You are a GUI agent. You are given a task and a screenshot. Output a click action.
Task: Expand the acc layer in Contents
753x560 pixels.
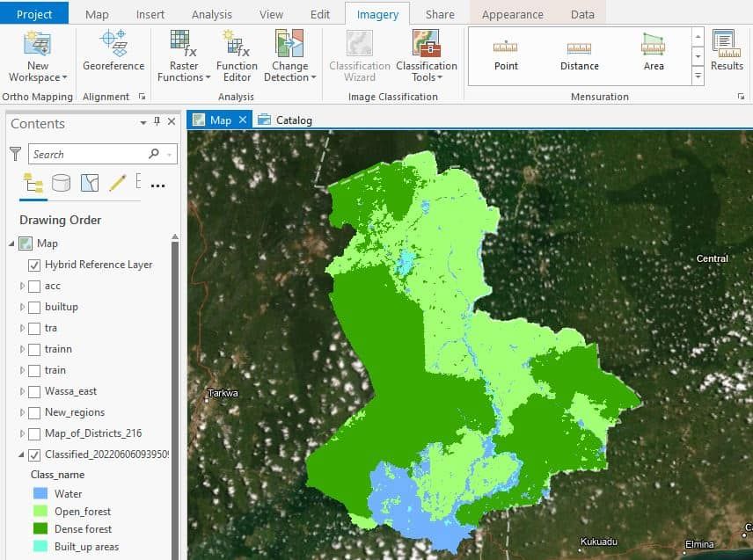[x=22, y=286]
